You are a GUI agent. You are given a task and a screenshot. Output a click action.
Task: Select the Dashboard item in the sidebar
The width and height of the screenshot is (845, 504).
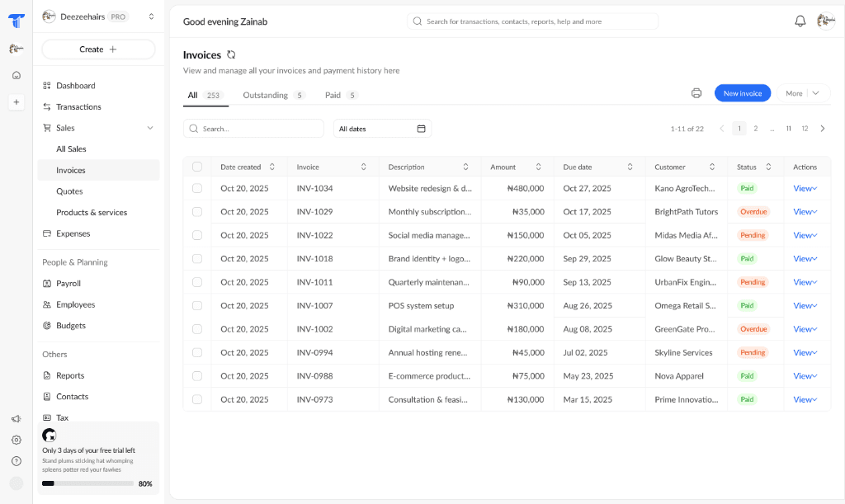75,85
